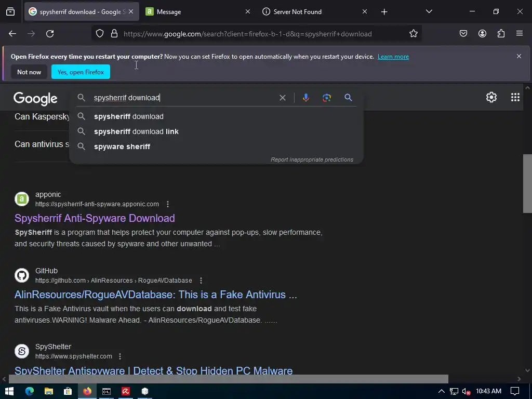Open a new tab
532x399 pixels.
384,12
